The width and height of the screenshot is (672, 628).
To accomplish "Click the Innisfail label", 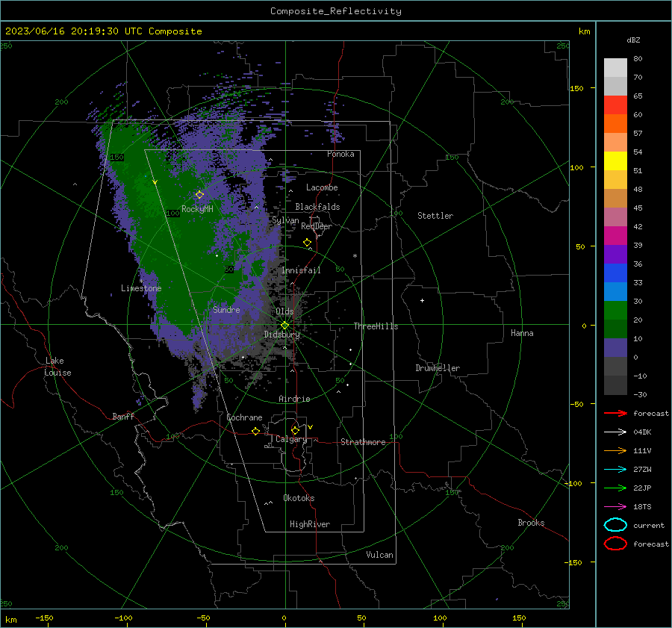I will 301,270.
